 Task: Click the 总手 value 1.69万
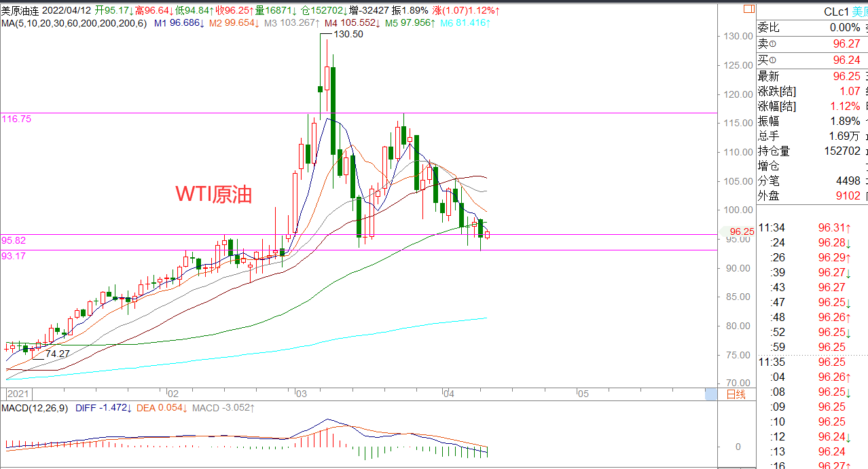pos(844,136)
